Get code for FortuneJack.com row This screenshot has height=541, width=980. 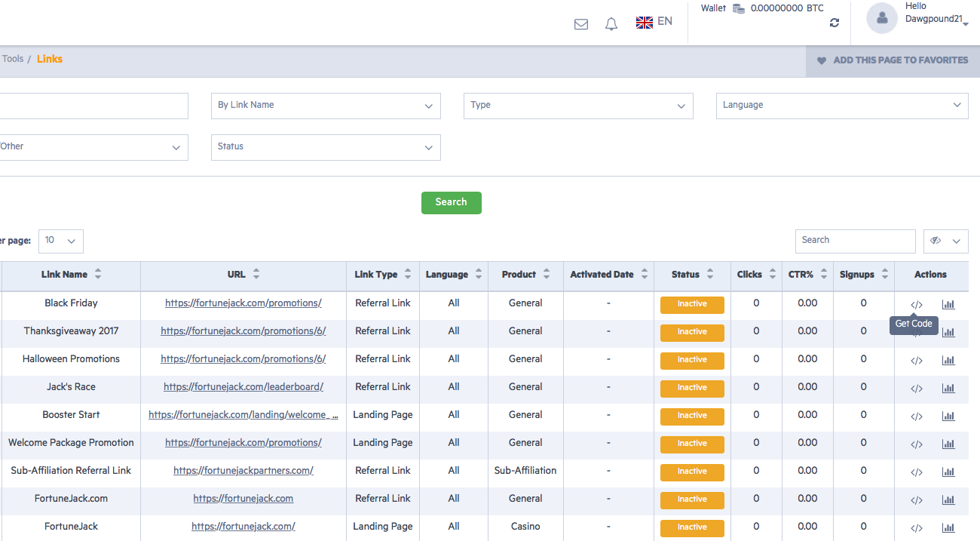[x=917, y=500]
